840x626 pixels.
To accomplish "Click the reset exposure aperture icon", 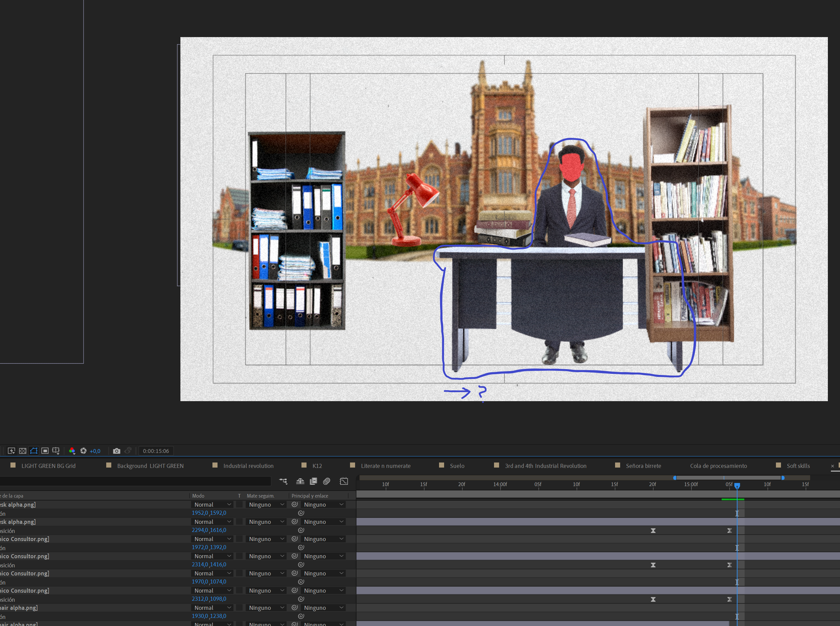I will coord(84,451).
